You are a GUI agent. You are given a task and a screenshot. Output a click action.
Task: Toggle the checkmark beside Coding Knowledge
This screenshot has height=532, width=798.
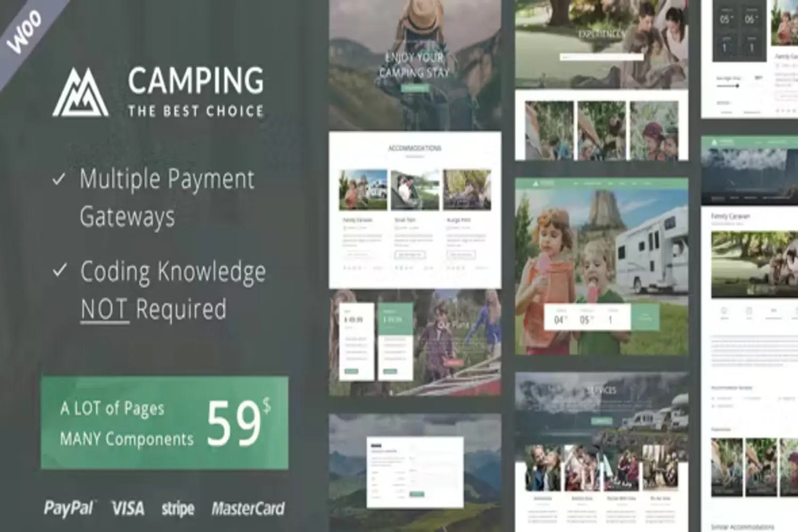(60, 271)
